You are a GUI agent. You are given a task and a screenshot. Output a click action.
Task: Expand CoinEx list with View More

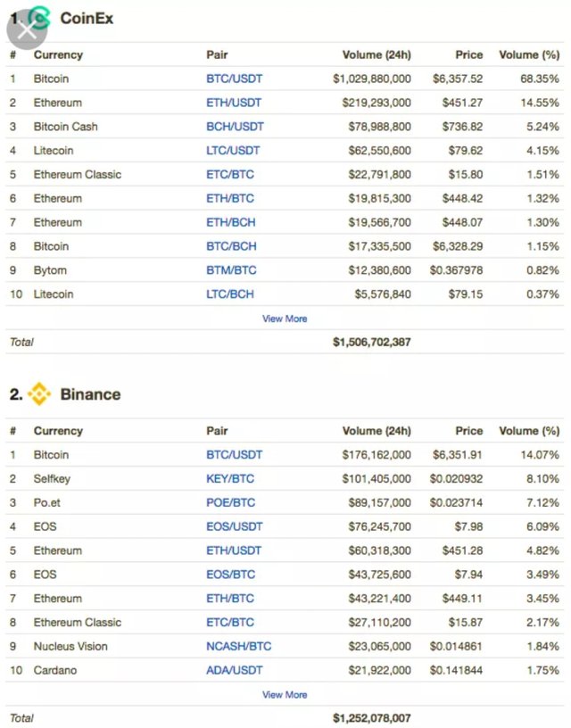tap(285, 318)
